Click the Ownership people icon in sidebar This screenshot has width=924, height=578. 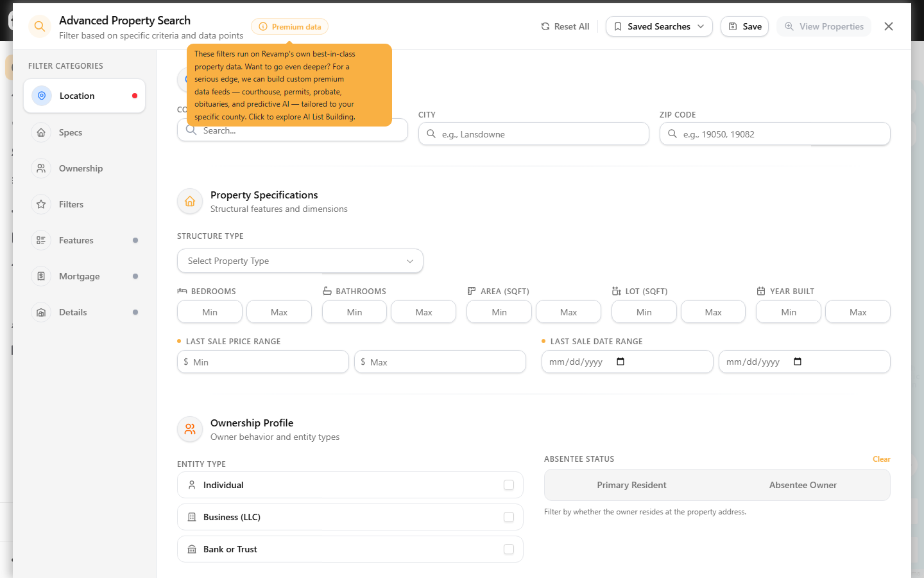coord(41,168)
